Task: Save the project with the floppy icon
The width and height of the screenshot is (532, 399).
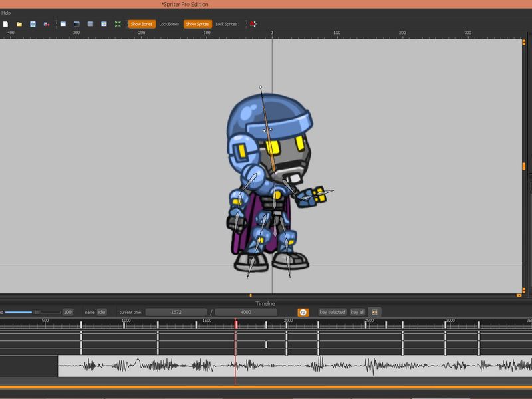Action: point(33,24)
